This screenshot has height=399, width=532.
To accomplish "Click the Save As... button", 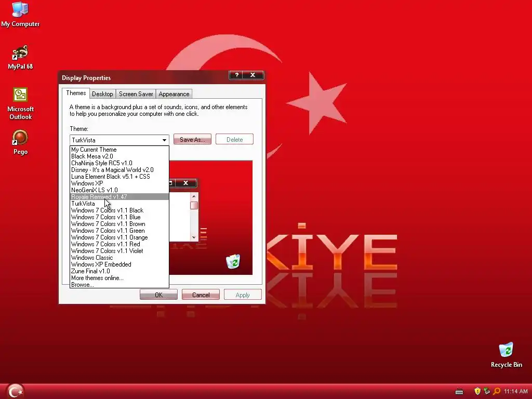I will [192, 139].
